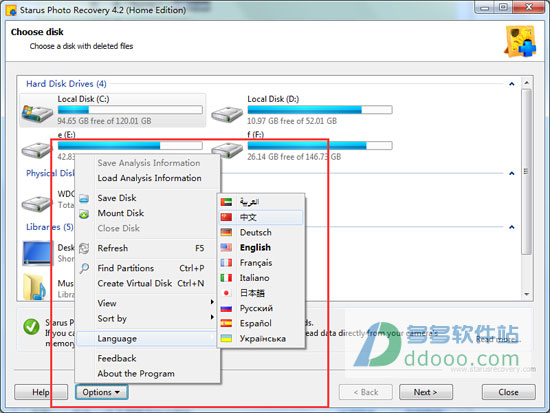Select Local Disk (C:) drive icon
This screenshot has height=413, width=550.
pyautogui.click(x=37, y=113)
